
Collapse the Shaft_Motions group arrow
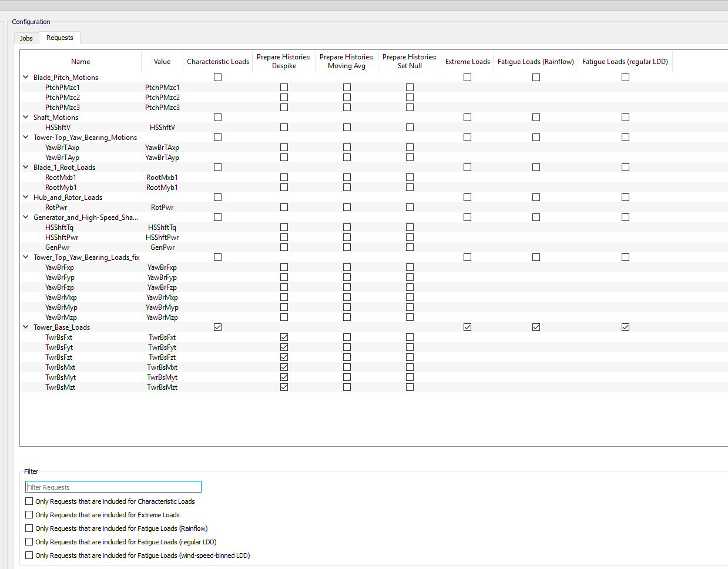pyautogui.click(x=26, y=117)
